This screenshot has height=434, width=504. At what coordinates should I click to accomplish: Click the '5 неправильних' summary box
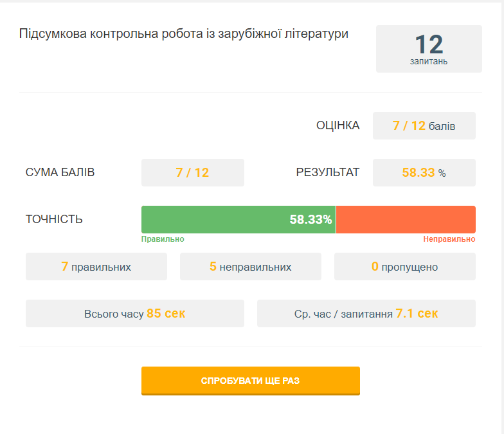click(x=250, y=267)
